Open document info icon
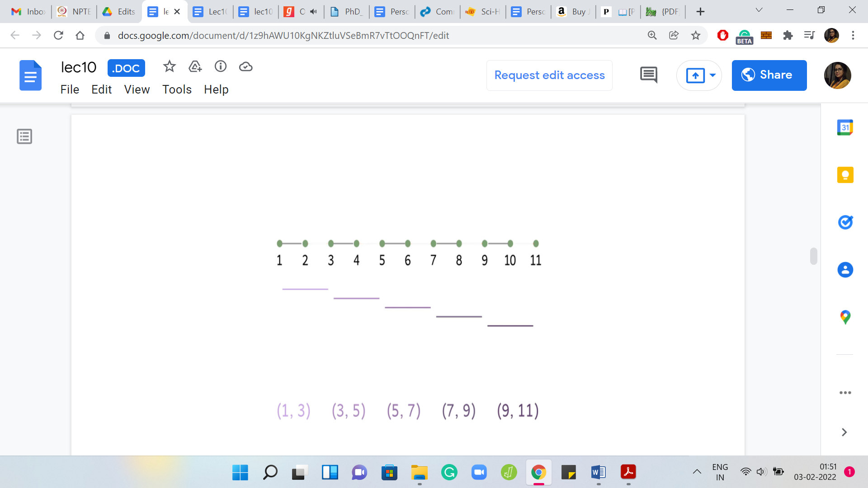Screen dimensions: 868x488 tap(221, 67)
